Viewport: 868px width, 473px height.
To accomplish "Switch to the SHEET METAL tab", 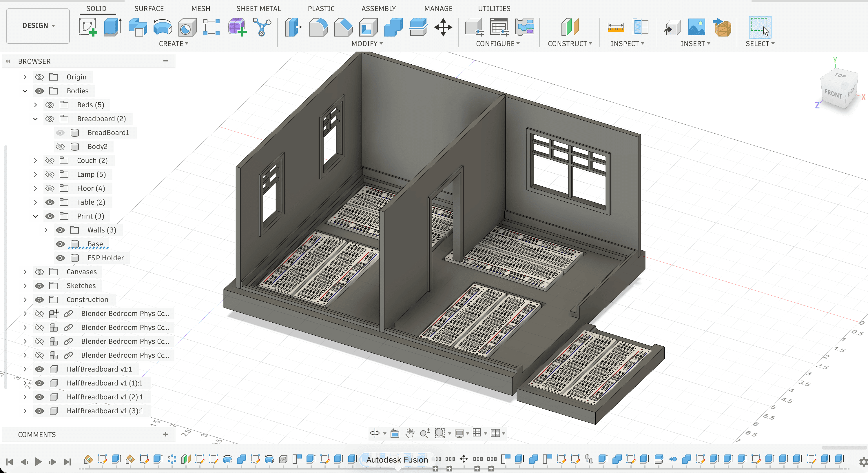I will tap(258, 8).
